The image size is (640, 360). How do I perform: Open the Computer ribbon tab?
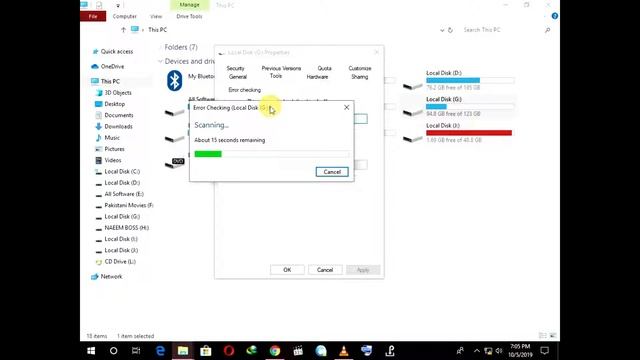click(124, 16)
